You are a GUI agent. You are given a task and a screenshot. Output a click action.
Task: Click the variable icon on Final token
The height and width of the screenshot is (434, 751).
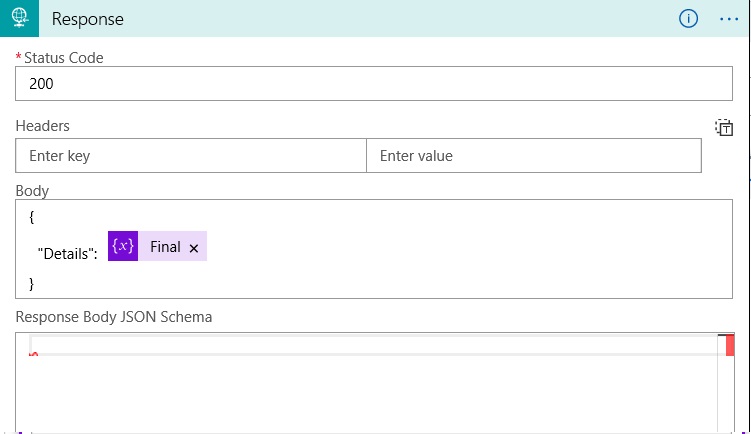point(123,246)
